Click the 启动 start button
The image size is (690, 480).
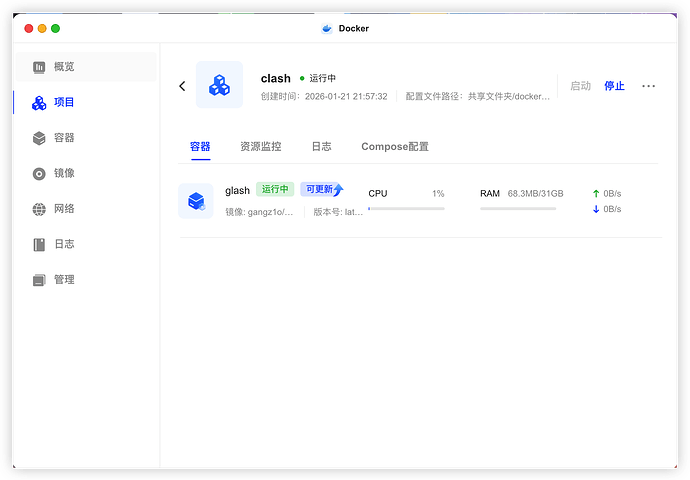(580, 86)
